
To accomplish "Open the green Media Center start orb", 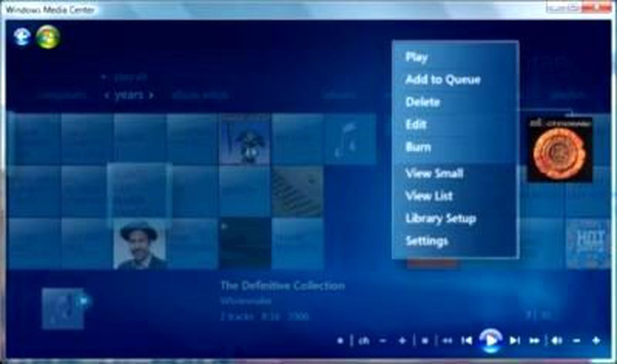I will (48, 37).
